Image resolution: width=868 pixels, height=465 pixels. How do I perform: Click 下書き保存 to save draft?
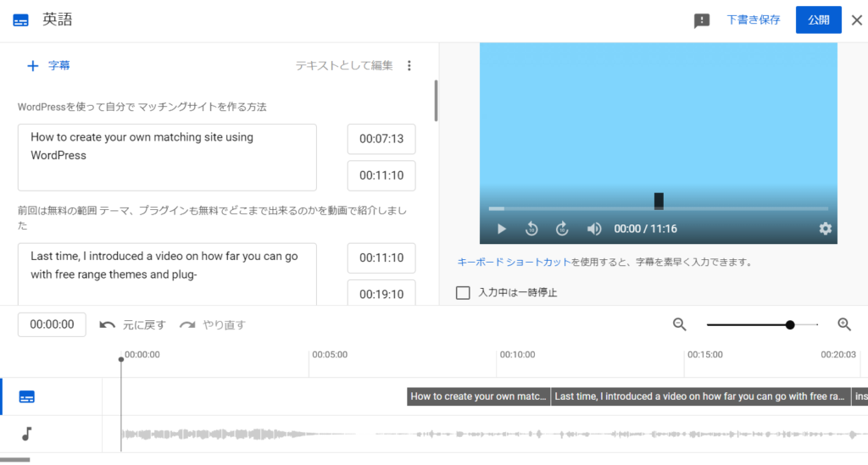pos(753,20)
